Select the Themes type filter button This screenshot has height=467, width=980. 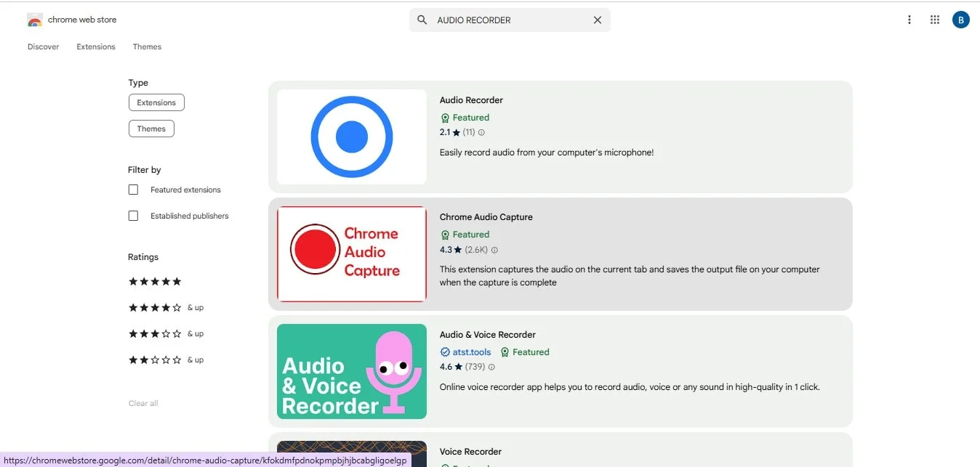(x=151, y=129)
